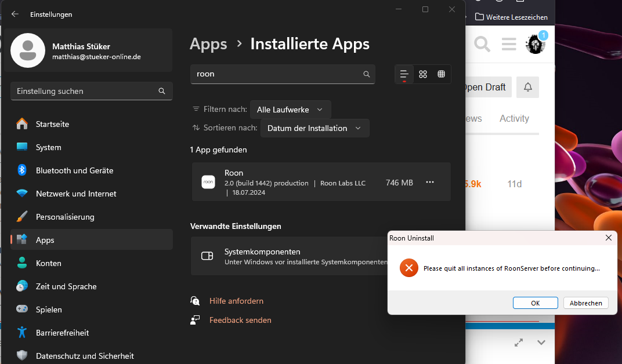Click the back arrow in Einstellungen

(15, 14)
